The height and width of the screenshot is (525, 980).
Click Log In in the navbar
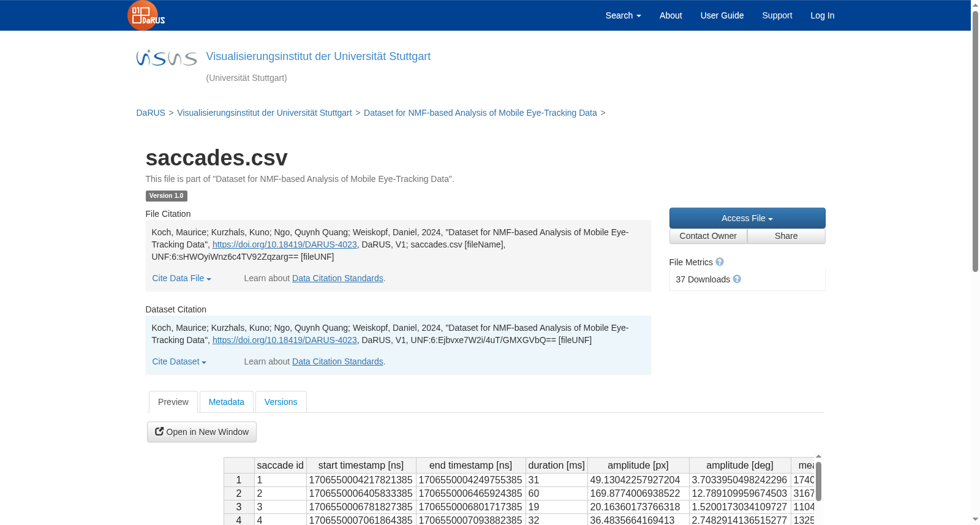click(822, 15)
